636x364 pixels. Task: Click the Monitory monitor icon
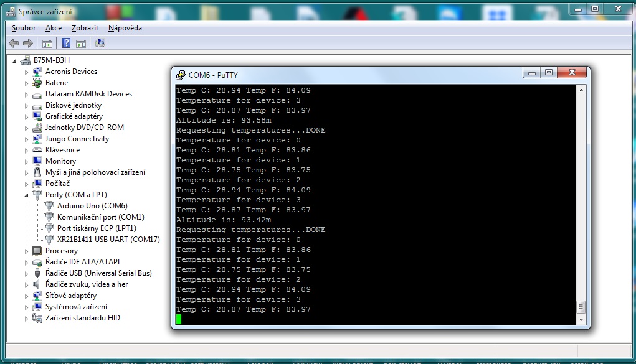point(37,161)
